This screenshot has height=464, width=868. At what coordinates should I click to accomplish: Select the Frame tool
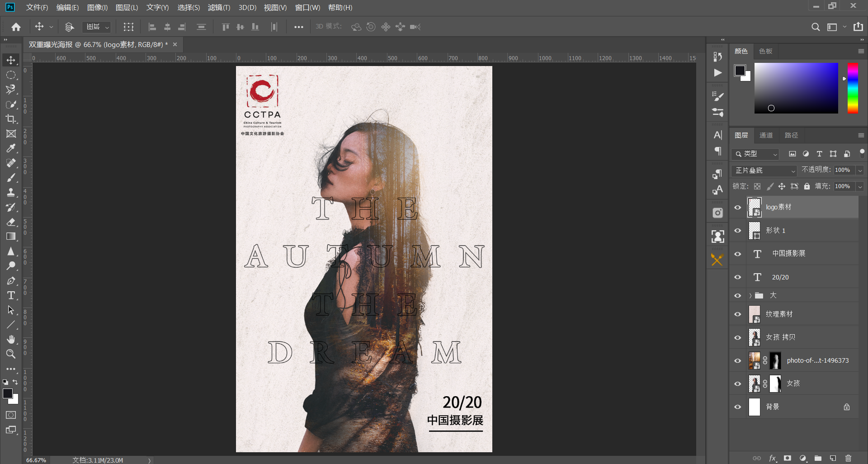[11, 134]
